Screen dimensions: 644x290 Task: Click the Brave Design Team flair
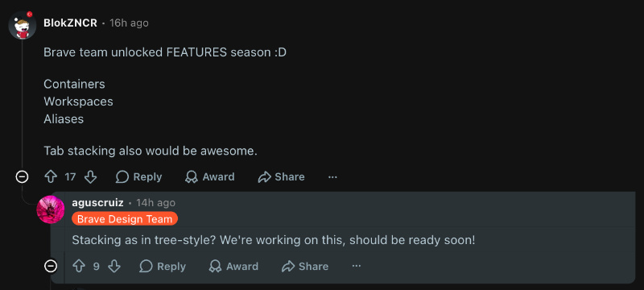pos(125,219)
